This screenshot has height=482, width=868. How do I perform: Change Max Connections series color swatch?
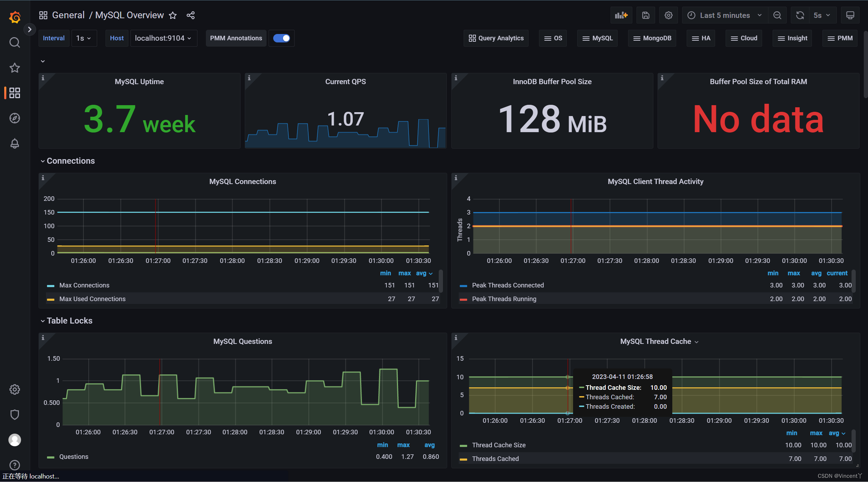(x=51, y=286)
